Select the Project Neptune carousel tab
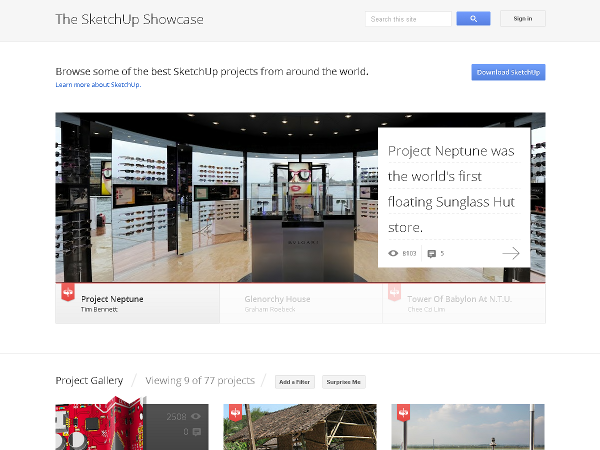 point(138,303)
